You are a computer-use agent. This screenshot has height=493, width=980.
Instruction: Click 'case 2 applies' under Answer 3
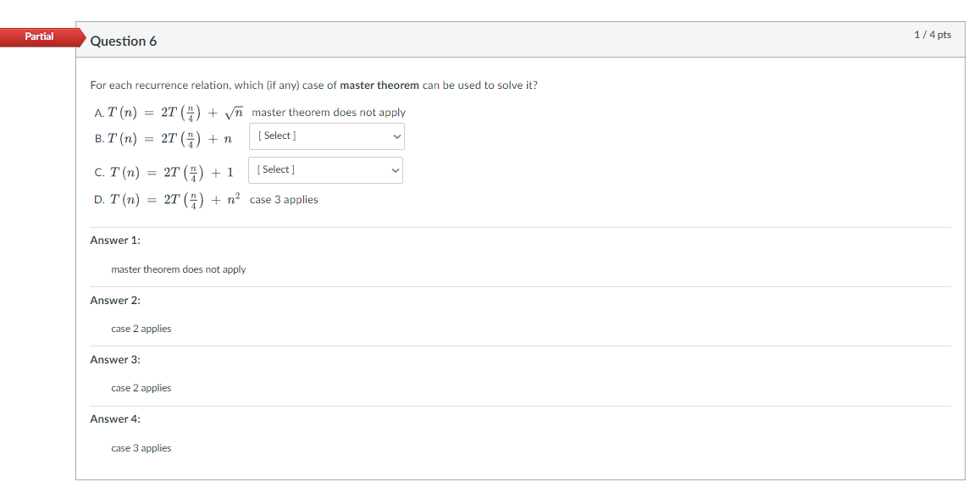tap(140, 387)
